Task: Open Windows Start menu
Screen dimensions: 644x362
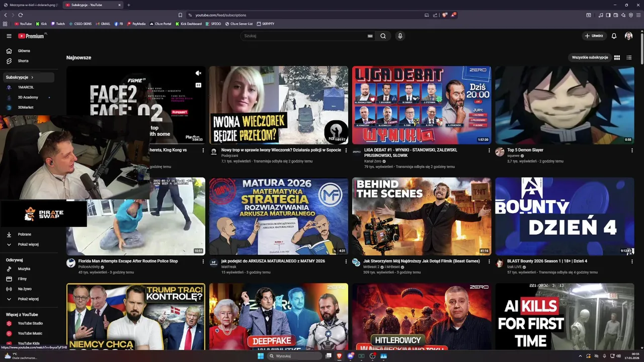Action: click(x=261, y=356)
